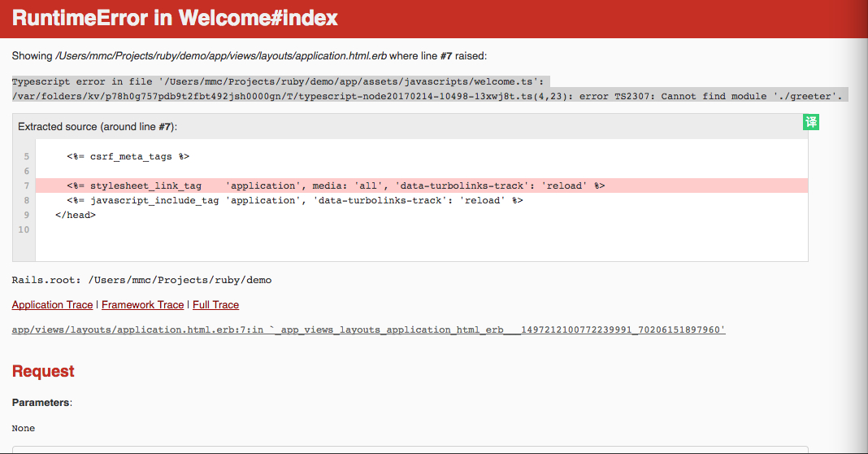Click the Rails.root path text
The image size is (868, 454).
tap(141, 280)
